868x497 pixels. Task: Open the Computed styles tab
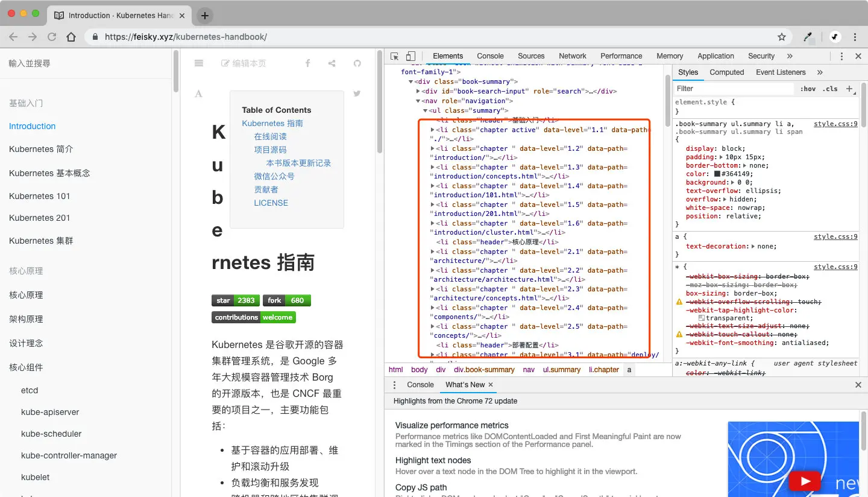[x=727, y=72]
